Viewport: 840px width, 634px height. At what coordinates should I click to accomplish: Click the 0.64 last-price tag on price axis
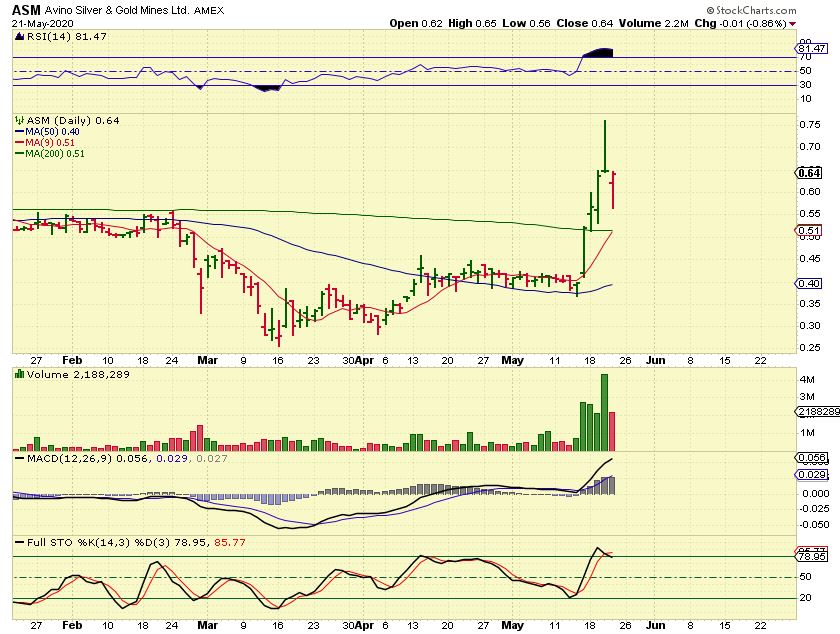click(x=808, y=173)
